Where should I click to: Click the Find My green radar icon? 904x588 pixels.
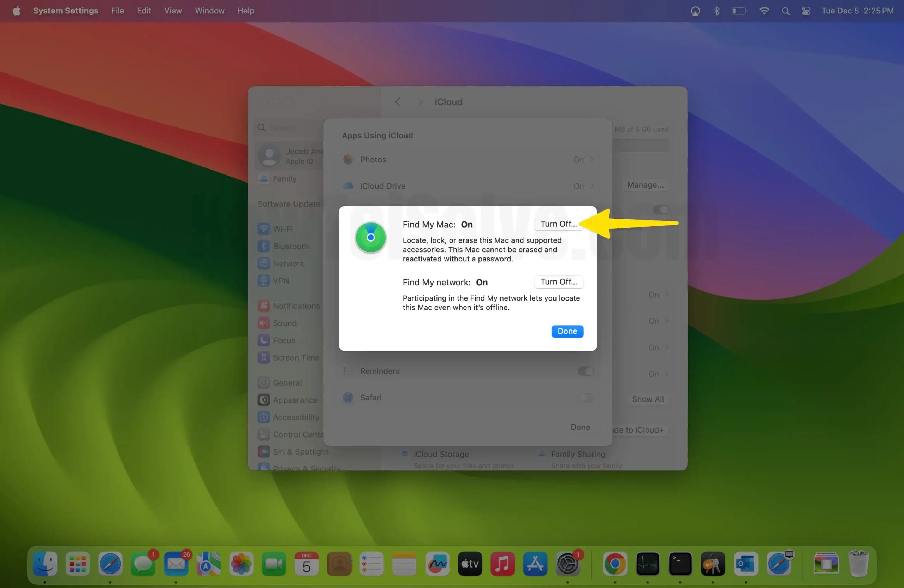coord(370,237)
